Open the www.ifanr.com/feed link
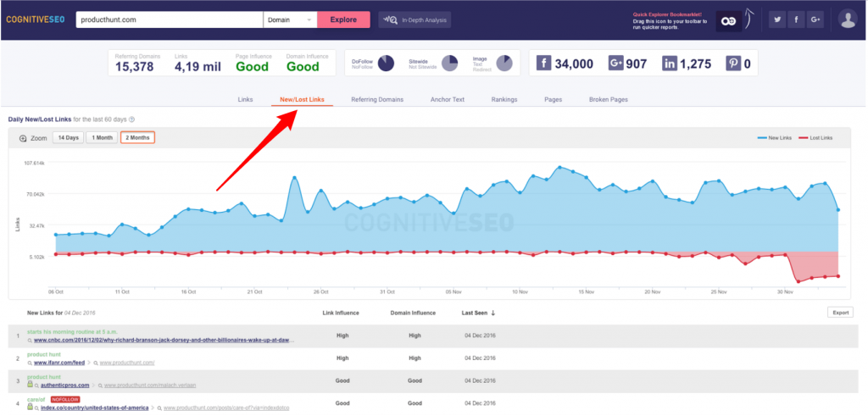 pyautogui.click(x=59, y=363)
